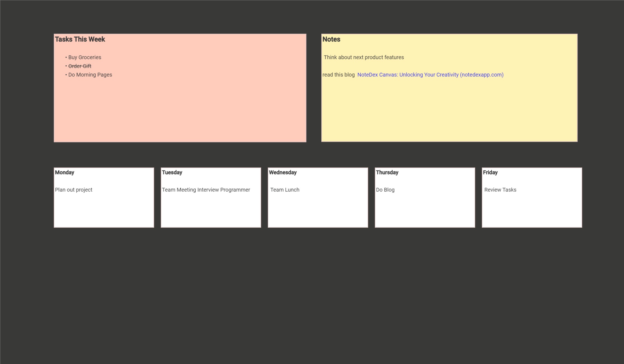Image resolution: width=624 pixels, height=364 pixels.
Task: Click "Team Meeting Interview Programmer" text
Action: click(x=206, y=190)
